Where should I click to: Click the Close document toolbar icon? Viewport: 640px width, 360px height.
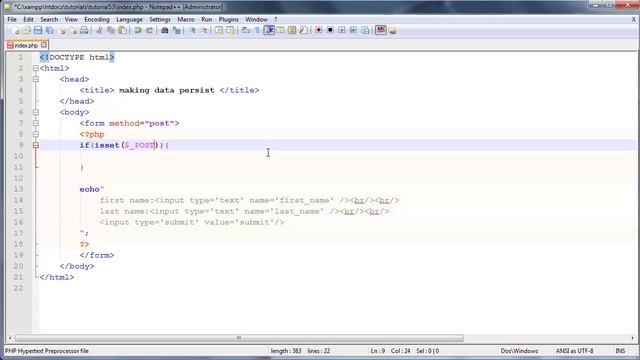(62, 30)
